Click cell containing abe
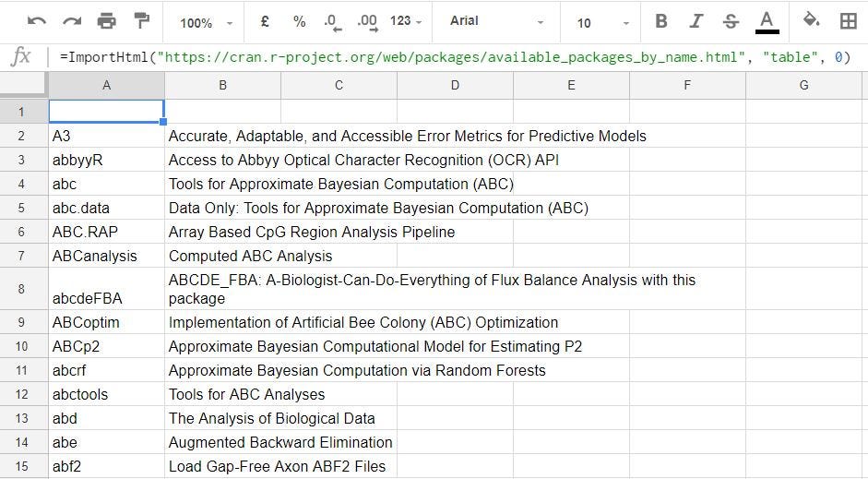Screen dimensions: 868x479 [106, 442]
